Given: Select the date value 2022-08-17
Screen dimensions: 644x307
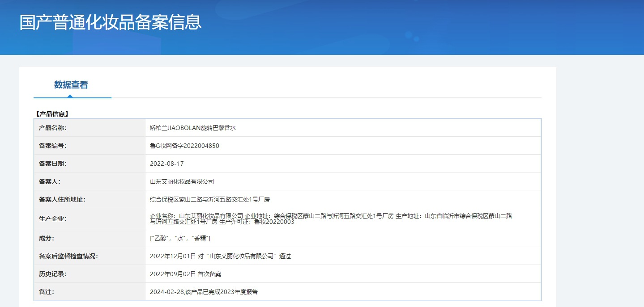Looking at the screenshot, I should click(167, 164).
